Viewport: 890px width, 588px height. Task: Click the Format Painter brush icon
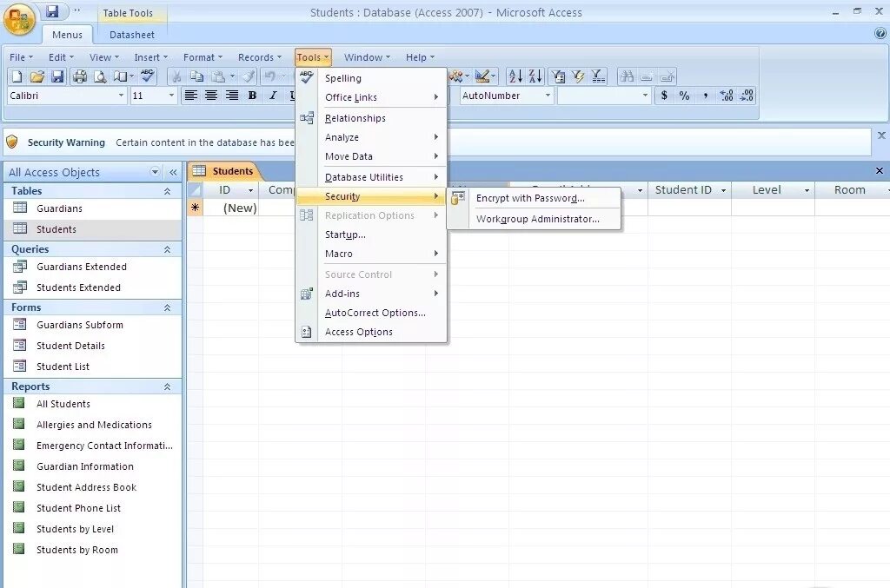click(248, 76)
